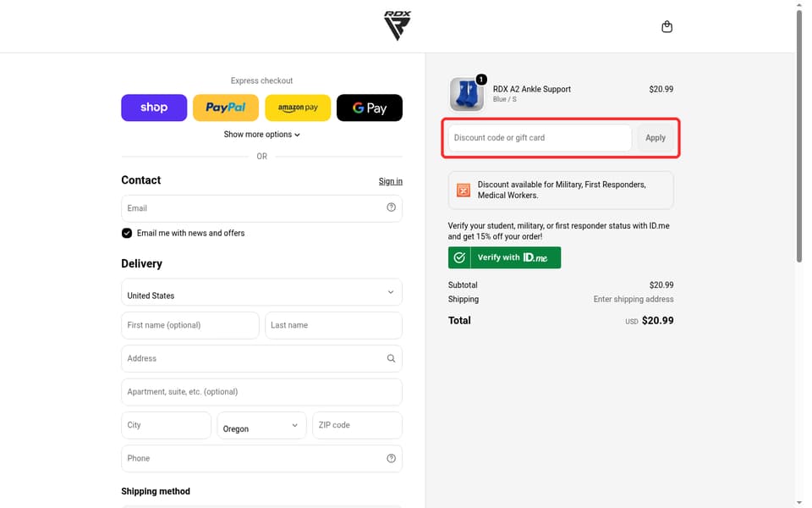812x508 pixels.
Task: Click the phone field help icon
Action: point(391,458)
